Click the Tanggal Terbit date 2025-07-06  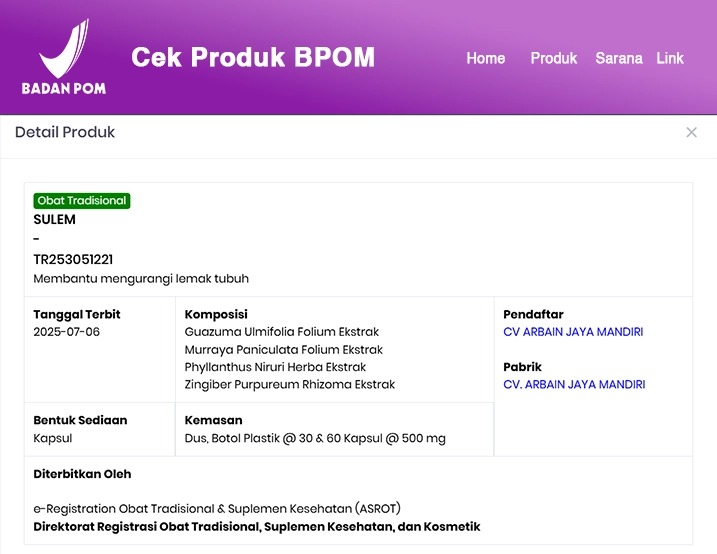tap(66, 332)
